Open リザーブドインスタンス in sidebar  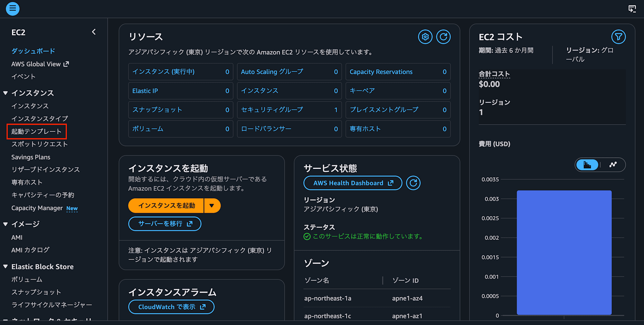(x=45, y=170)
